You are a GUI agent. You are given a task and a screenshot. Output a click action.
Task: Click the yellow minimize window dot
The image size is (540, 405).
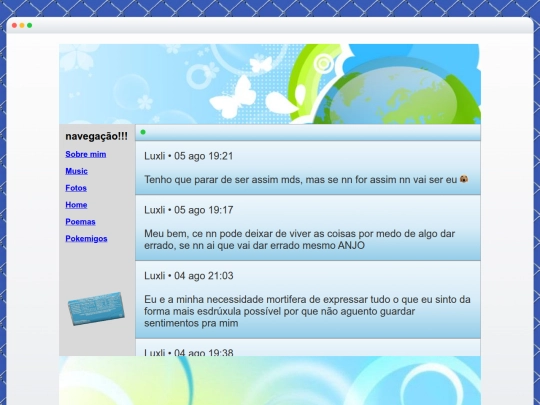(22, 25)
